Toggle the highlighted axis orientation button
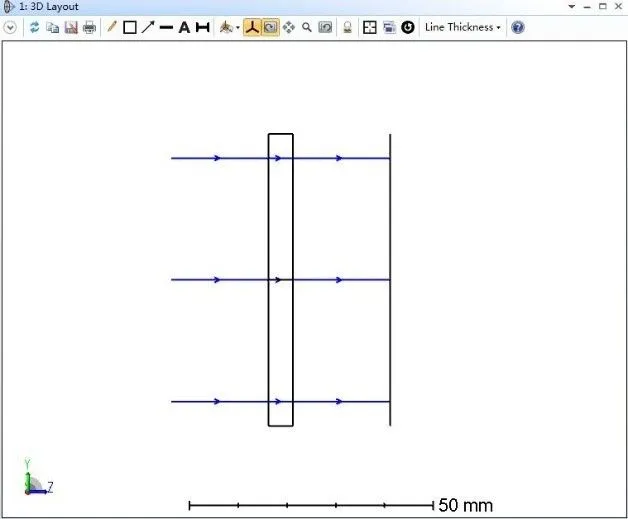Image resolution: width=628 pixels, height=519 pixels. coord(252,27)
